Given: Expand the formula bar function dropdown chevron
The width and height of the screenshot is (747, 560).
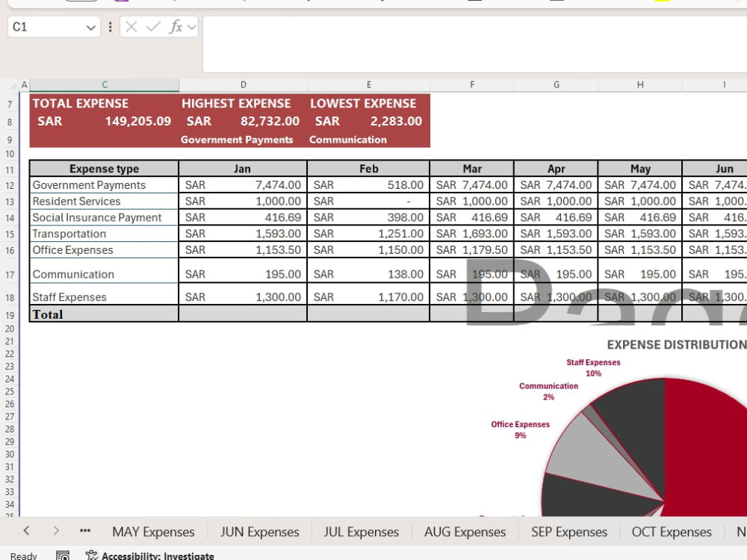Looking at the screenshot, I should 191,27.
